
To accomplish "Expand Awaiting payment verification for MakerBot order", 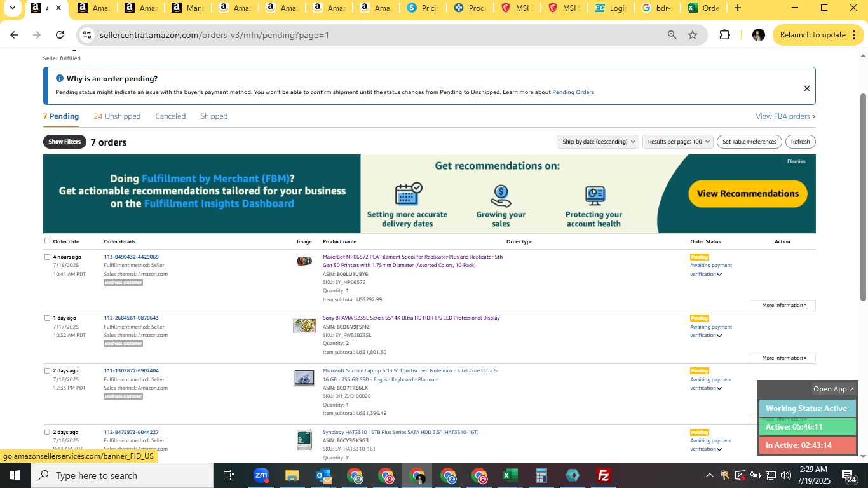I will [x=719, y=274].
